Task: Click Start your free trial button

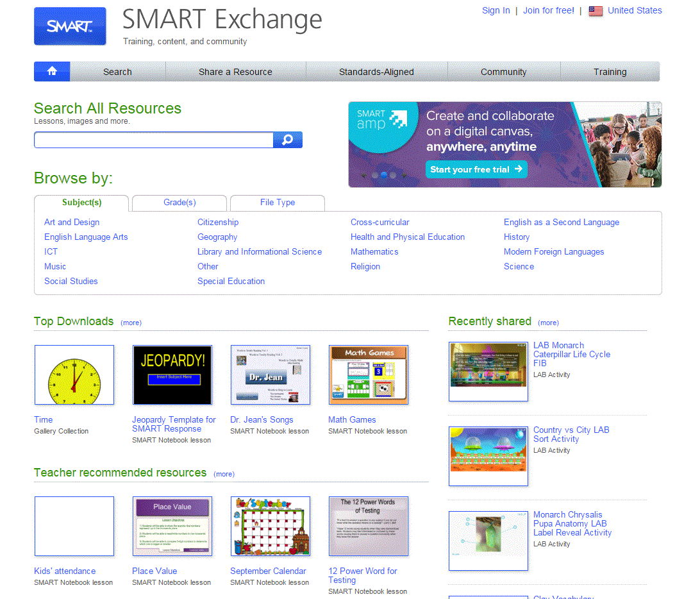Action: click(476, 169)
